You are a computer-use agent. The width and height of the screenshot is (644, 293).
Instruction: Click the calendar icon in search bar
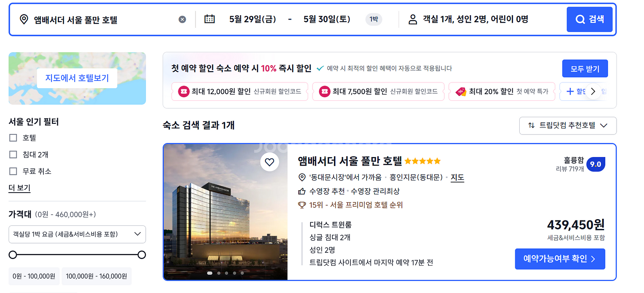210,19
